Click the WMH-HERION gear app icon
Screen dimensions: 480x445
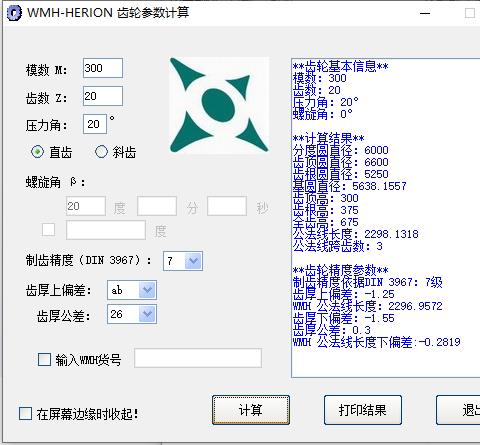tap(15, 13)
